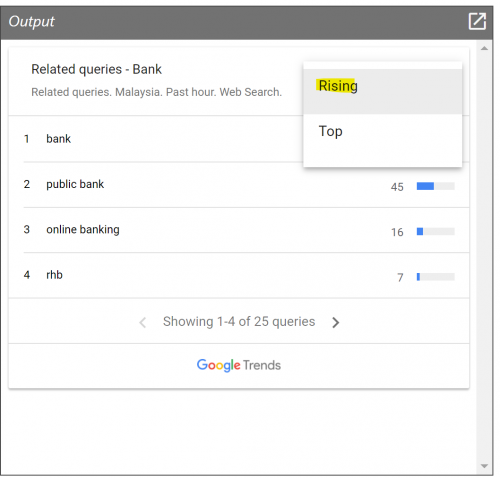
Task: Click rhb score bar
Action: (435, 277)
